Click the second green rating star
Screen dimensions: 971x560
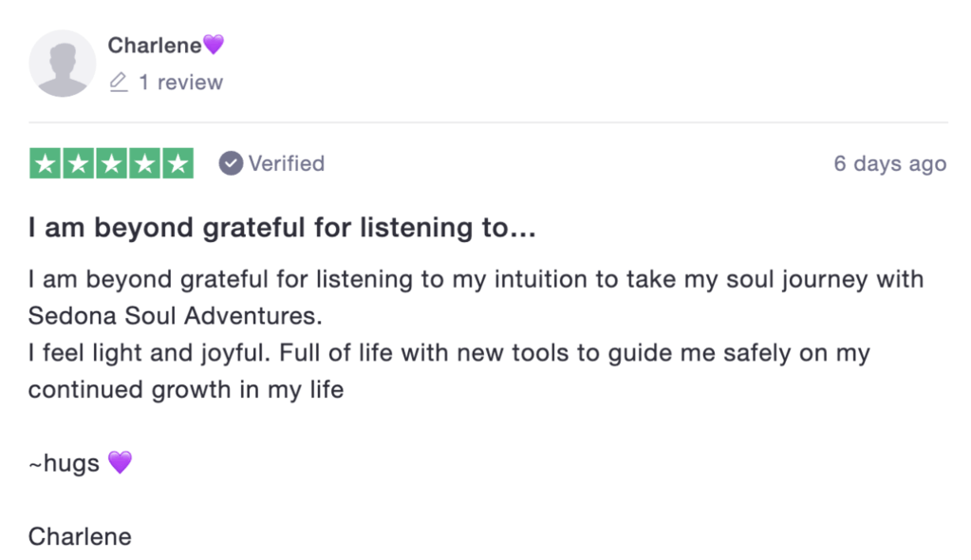[x=78, y=163]
